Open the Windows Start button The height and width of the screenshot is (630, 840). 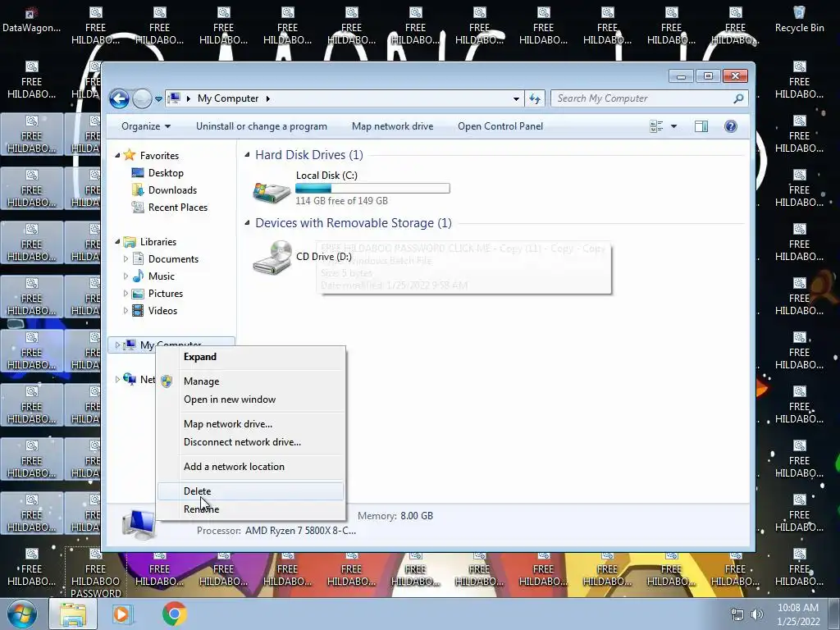pos(21,614)
